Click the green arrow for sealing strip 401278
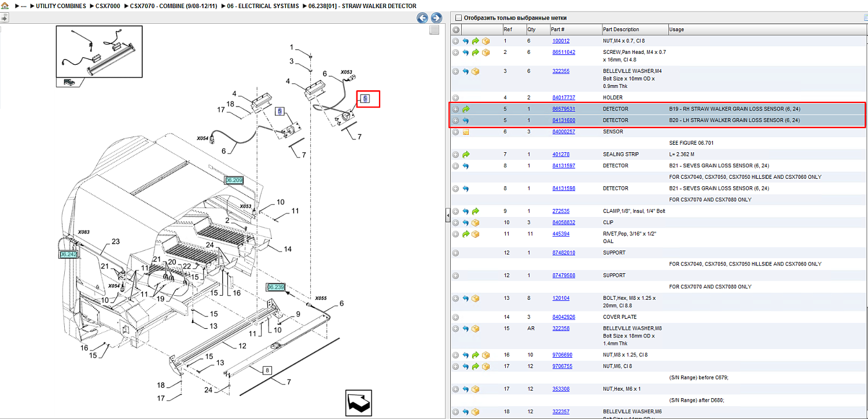This screenshot has width=868, height=419. [x=466, y=155]
